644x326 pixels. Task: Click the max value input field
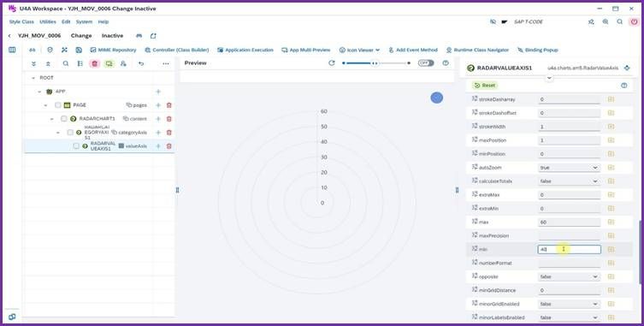[569, 222]
